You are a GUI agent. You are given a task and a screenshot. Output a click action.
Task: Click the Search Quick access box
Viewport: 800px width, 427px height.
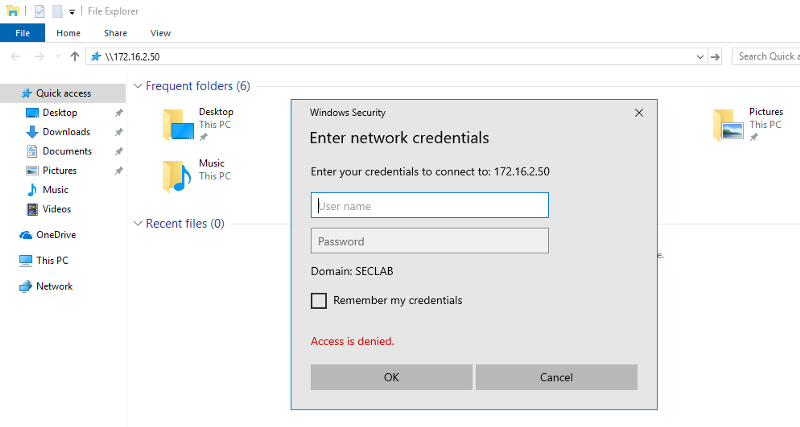click(x=766, y=57)
